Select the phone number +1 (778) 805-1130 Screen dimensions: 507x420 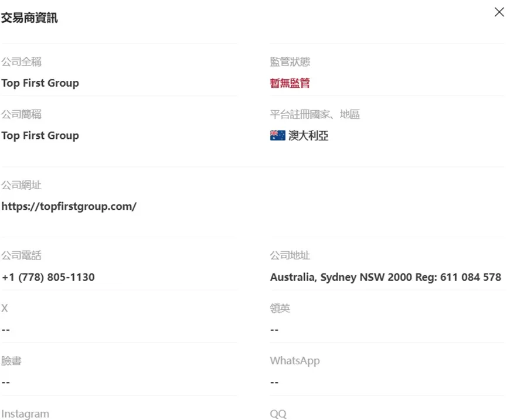[x=48, y=277]
